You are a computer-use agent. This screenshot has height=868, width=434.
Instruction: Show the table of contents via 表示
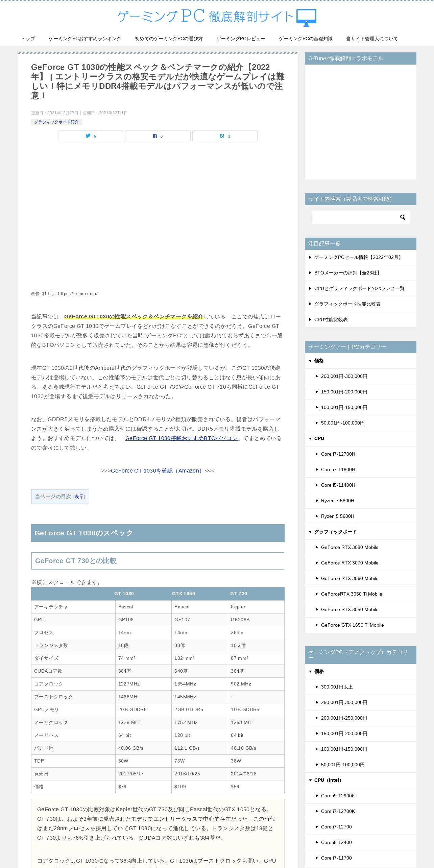(79, 497)
